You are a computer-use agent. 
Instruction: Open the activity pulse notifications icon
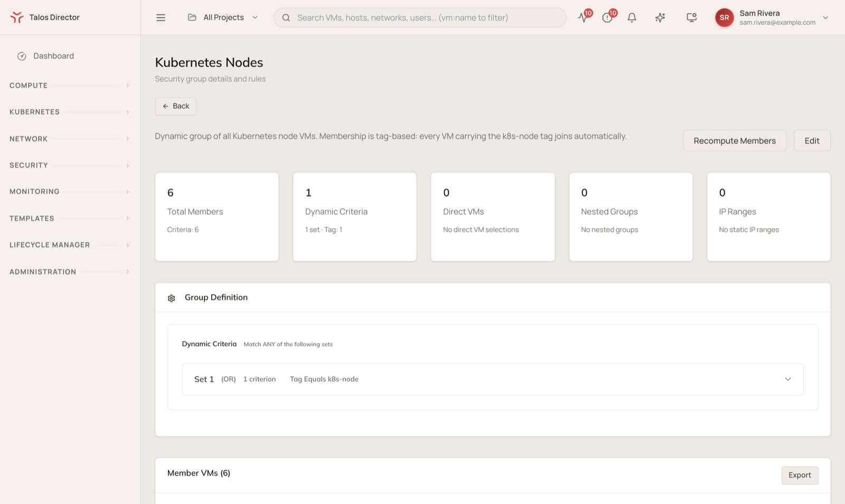pos(583,17)
